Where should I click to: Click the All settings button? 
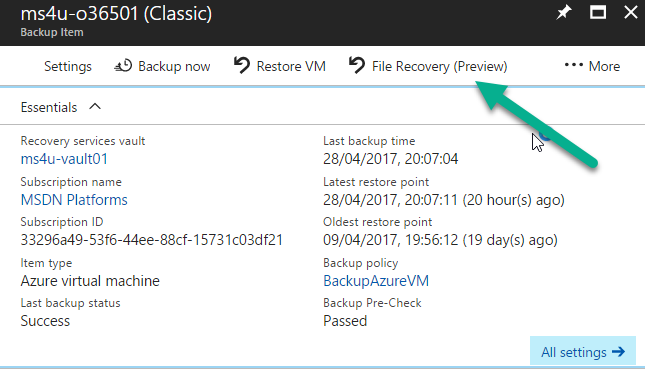pos(583,351)
